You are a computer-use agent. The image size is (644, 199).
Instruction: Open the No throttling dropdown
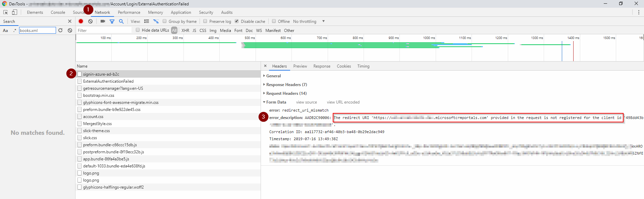(309, 22)
